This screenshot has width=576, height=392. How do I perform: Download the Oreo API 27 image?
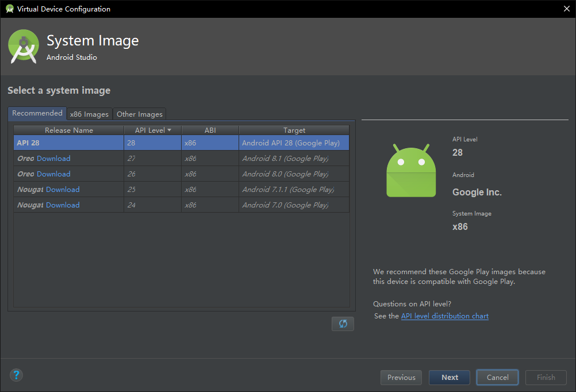(x=53, y=158)
